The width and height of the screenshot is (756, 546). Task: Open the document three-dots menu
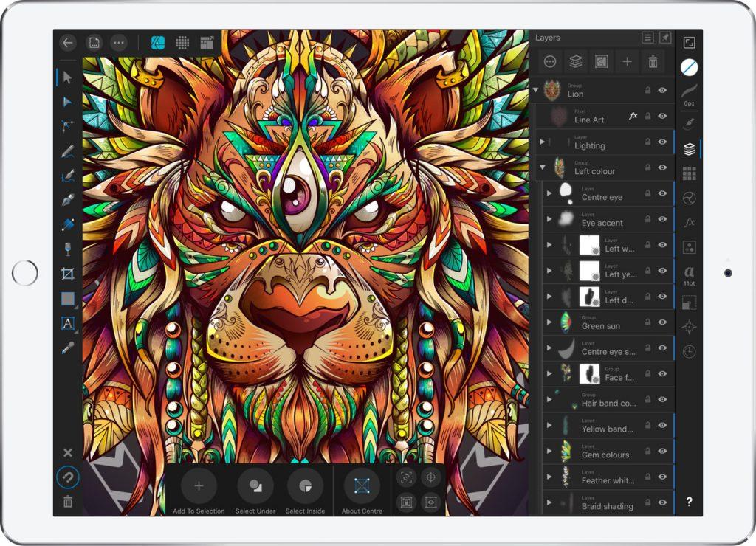click(x=118, y=43)
